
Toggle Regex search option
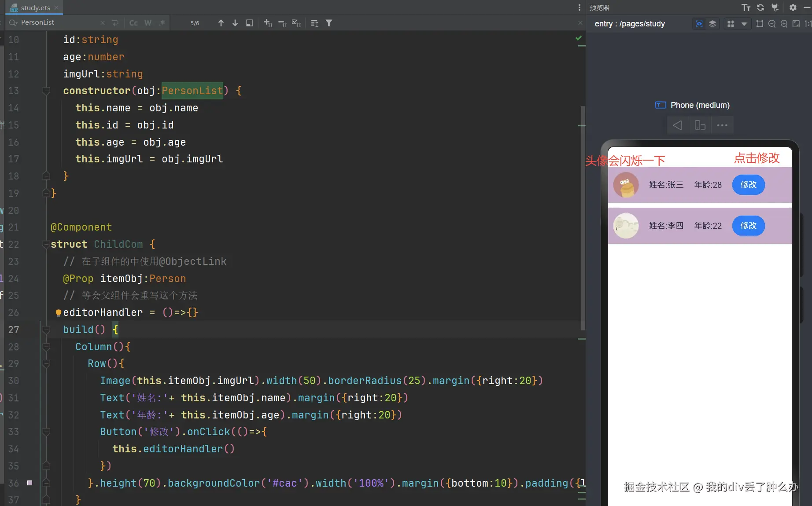coord(162,23)
